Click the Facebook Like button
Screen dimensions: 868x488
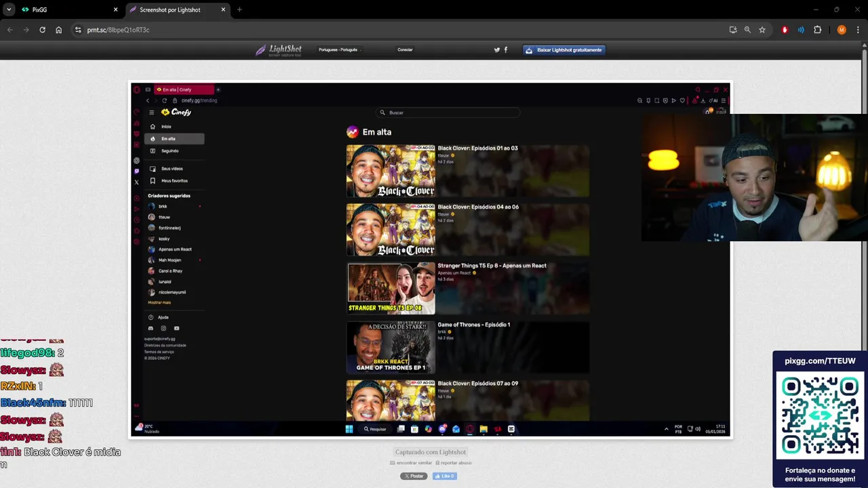pyautogui.click(x=445, y=476)
